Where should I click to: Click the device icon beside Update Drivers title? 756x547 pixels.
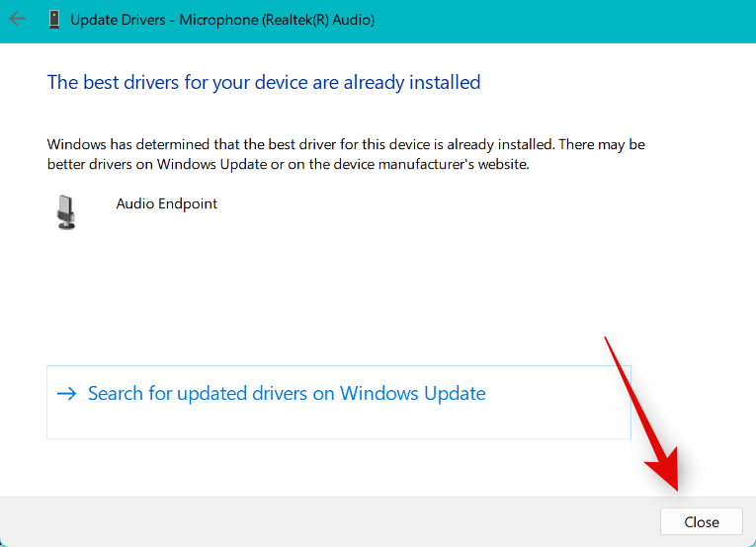53,19
